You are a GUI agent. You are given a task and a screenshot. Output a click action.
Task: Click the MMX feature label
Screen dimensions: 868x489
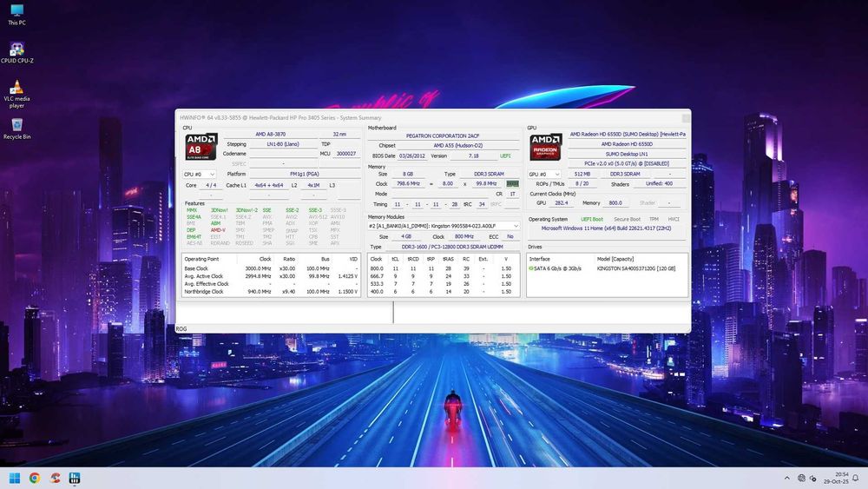pos(192,210)
